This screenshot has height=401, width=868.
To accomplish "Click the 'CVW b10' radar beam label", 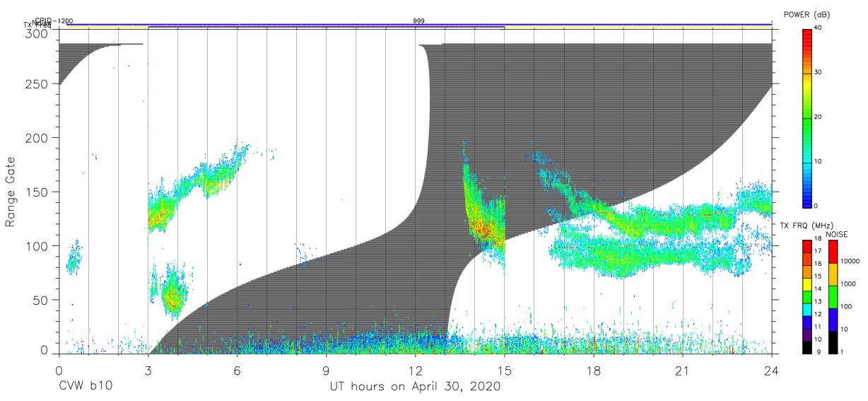I will [86, 387].
